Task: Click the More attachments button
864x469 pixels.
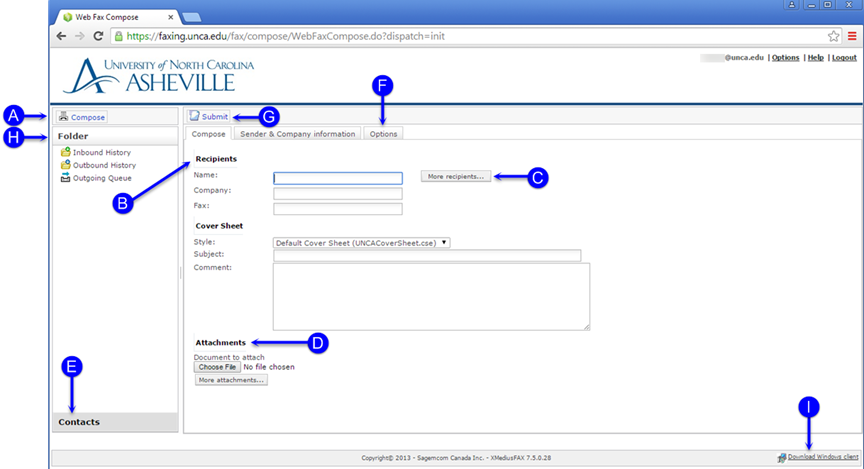Action: (231, 380)
